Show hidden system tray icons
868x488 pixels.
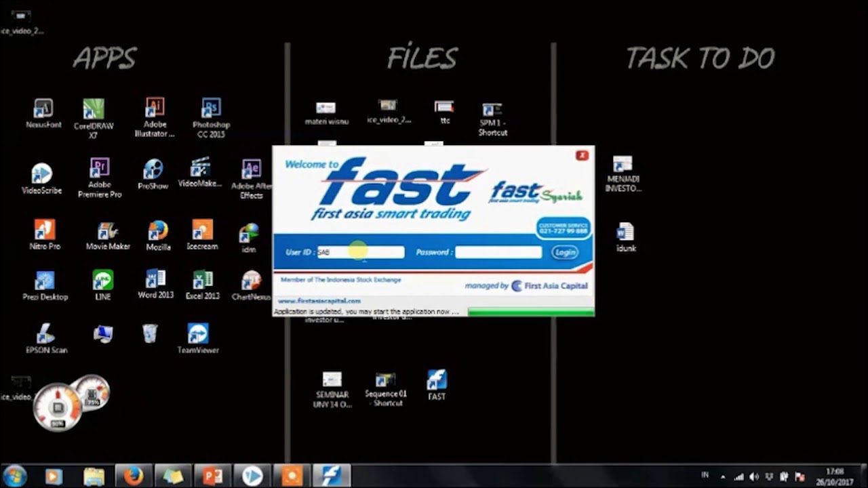pos(722,477)
